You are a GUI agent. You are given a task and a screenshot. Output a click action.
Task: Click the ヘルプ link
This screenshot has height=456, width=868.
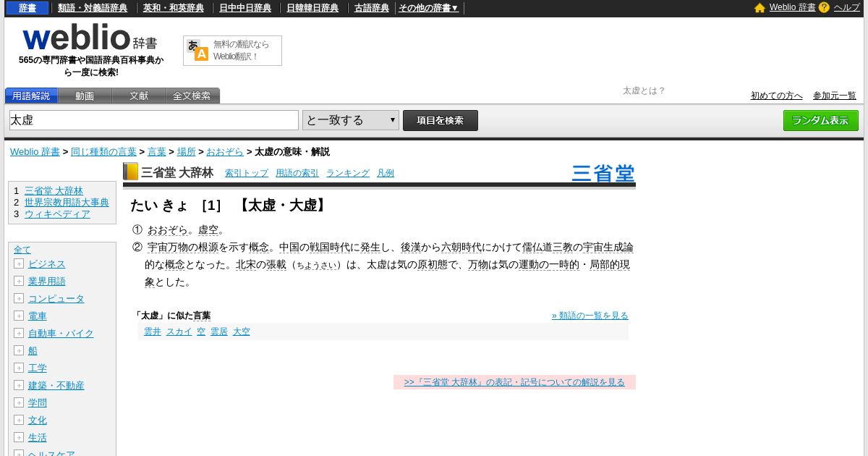pyautogui.click(x=847, y=7)
